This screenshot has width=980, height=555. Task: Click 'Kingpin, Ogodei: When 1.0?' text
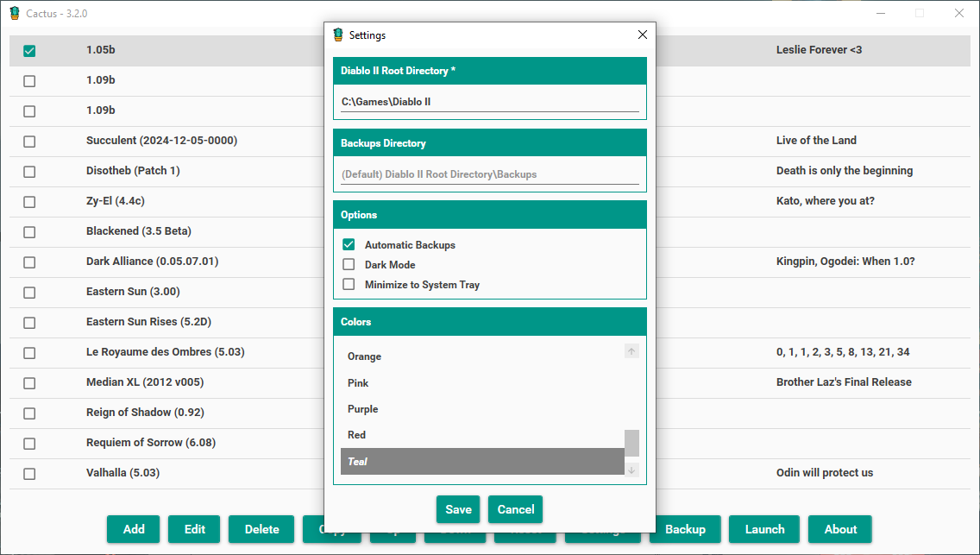845,262
